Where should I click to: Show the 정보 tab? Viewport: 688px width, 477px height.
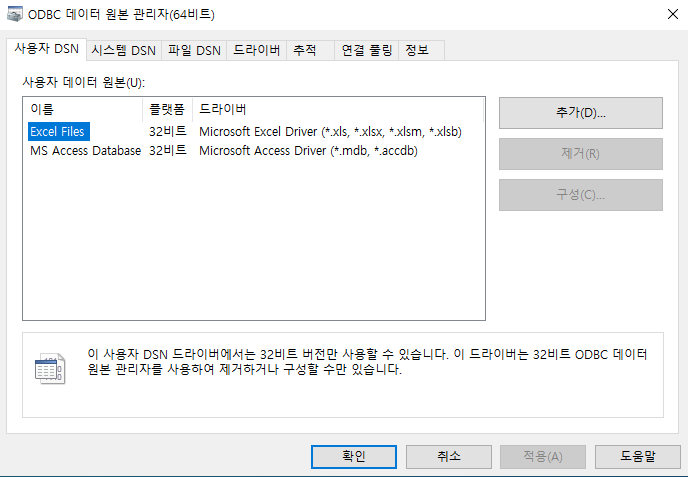pos(417,51)
